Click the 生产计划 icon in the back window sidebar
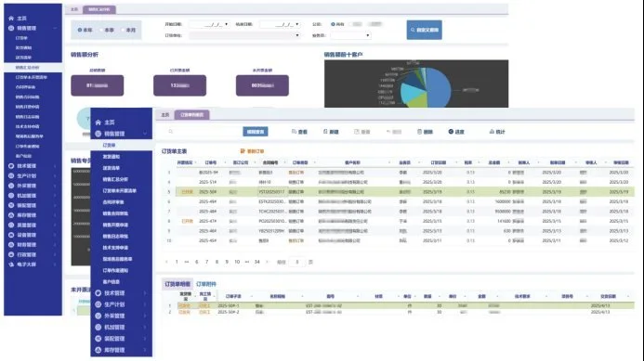This screenshot has width=644, height=361. click(11, 175)
